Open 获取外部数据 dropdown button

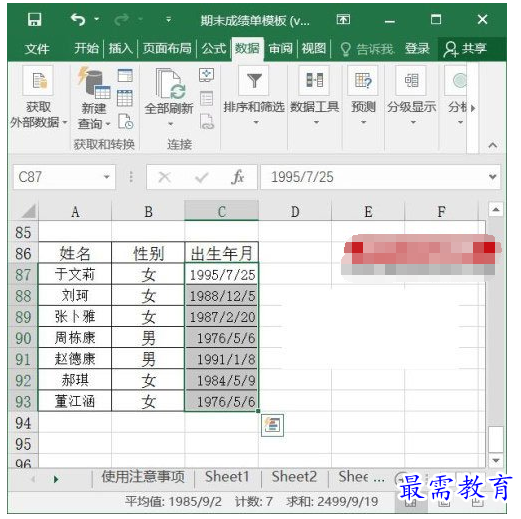point(38,98)
